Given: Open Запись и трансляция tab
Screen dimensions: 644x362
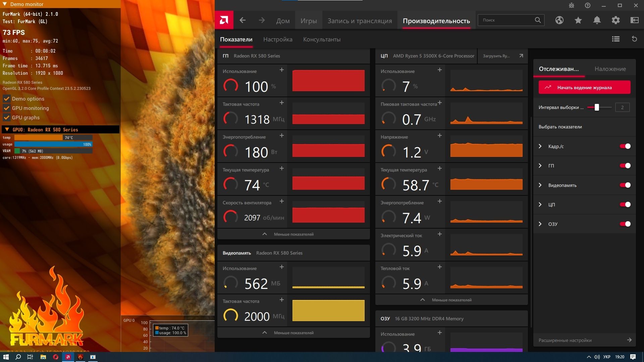Looking at the screenshot, I should pos(360,21).
